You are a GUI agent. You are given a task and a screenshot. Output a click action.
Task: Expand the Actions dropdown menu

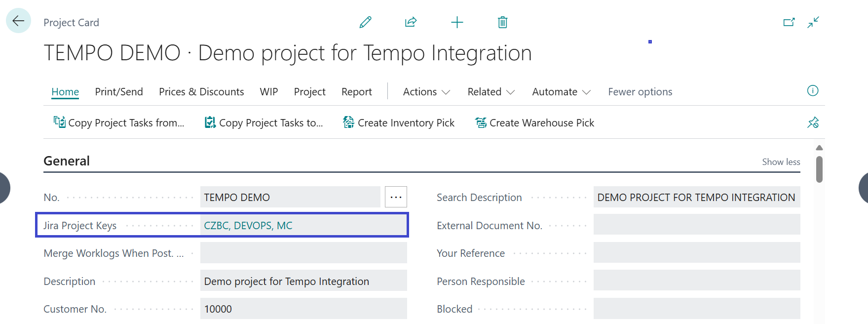pos(426,92)
